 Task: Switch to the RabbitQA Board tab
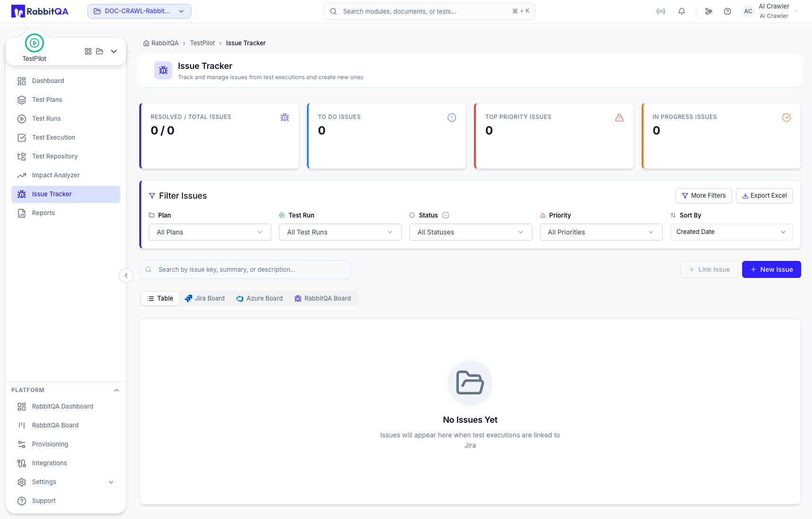tap(323, 299)
